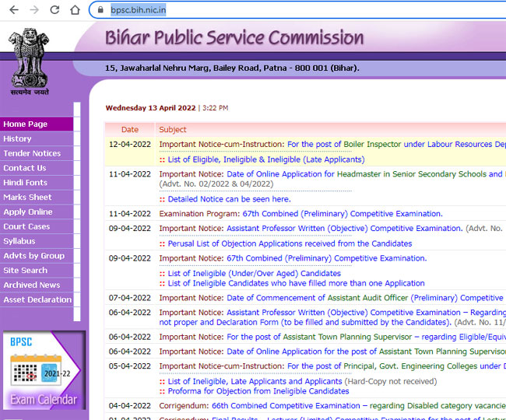506x420 pixels.
Task: Open Site Search from sidebar
Action: 26,271
